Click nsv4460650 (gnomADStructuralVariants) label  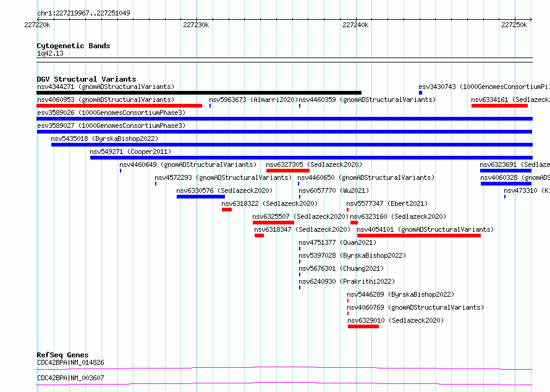(x=366, y=177)
